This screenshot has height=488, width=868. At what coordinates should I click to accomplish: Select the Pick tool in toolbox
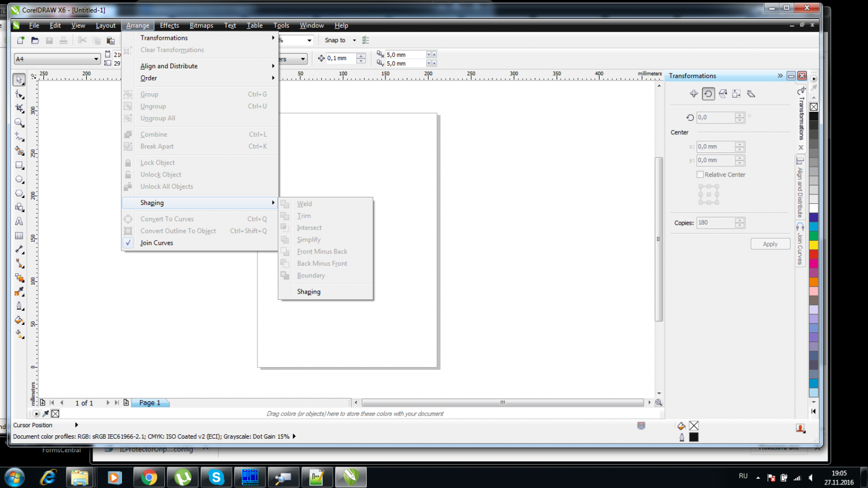pyautogui.click(x=19, y=80)
